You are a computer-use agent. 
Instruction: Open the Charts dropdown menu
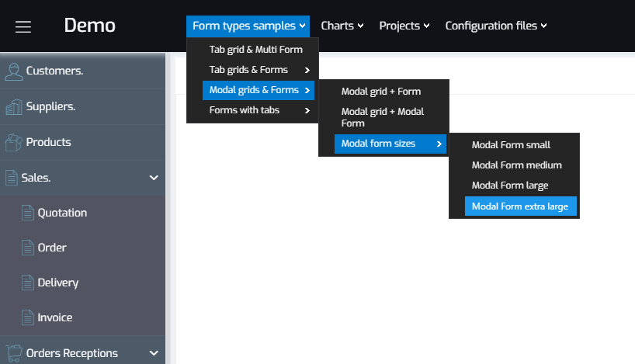point(342,26)
